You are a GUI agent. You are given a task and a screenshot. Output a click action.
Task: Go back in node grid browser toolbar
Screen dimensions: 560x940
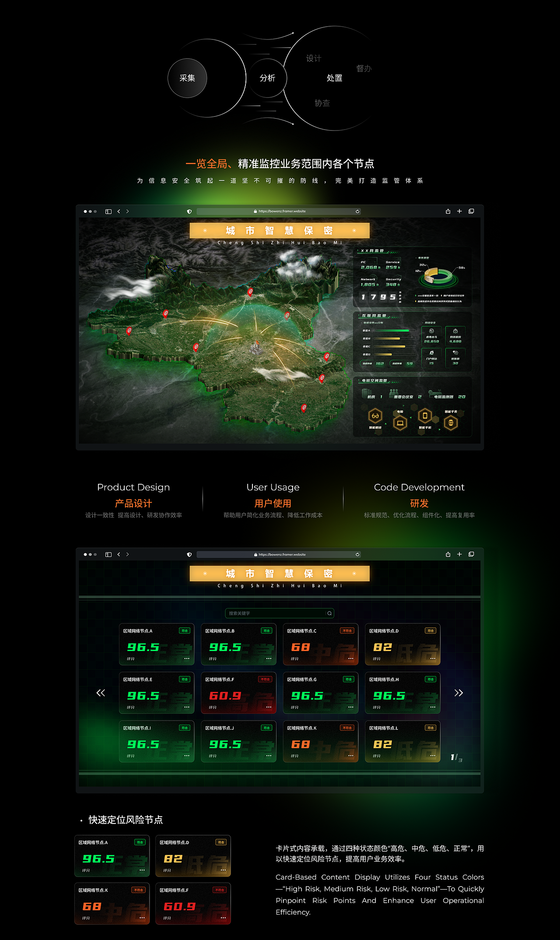(119, 554)
